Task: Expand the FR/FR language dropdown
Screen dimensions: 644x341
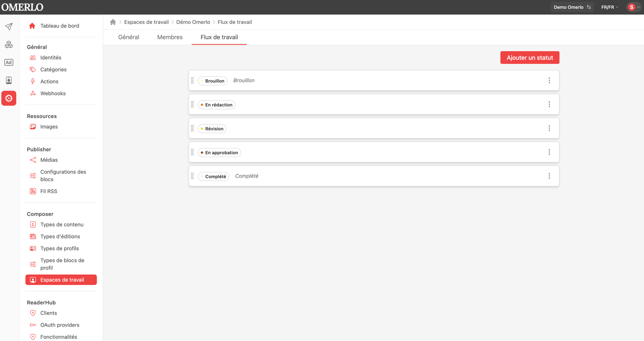Action: point(609,7)
